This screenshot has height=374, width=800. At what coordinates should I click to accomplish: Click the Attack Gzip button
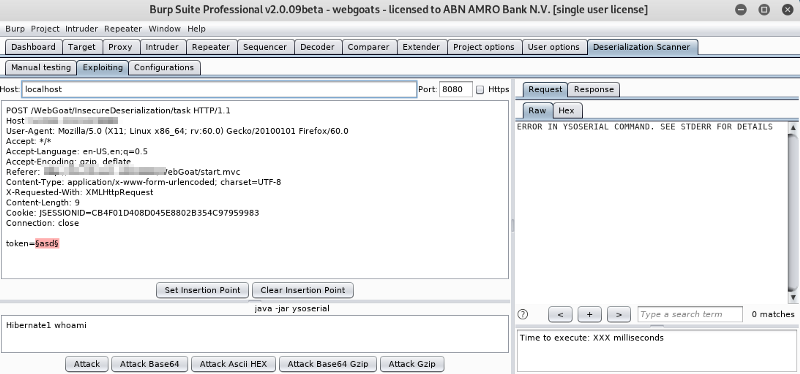pyautogui.click(x=412, y=364)
